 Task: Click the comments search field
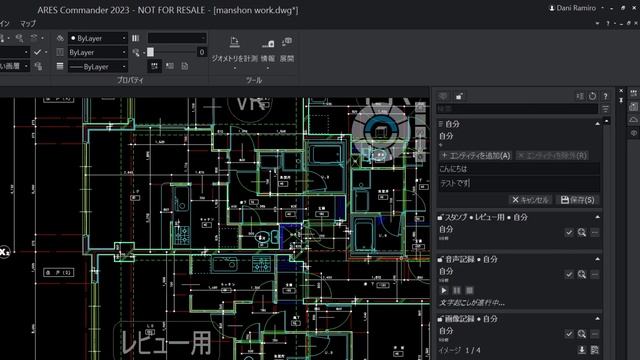(x=517, y=109)
